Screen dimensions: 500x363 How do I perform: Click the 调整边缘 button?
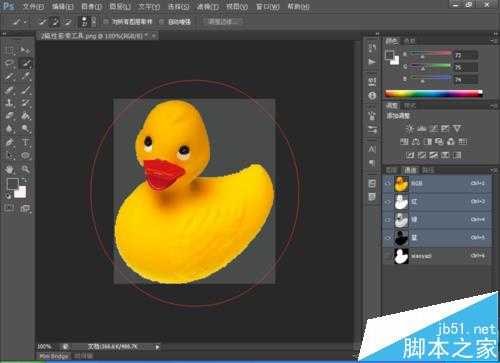[222, 22]
